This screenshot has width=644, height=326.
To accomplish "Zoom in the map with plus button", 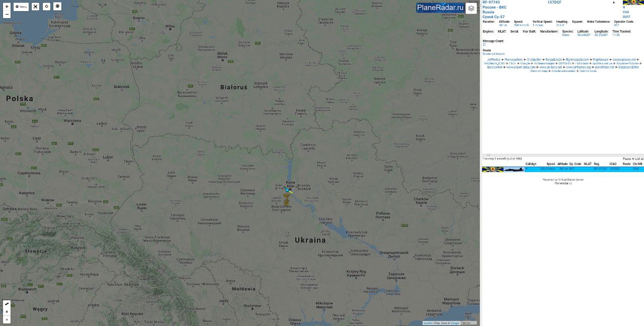I will (x=7, y=7).
